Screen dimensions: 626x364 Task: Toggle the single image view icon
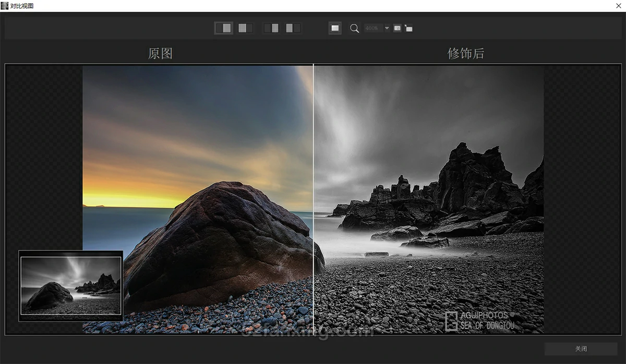(x=335, y=28)
